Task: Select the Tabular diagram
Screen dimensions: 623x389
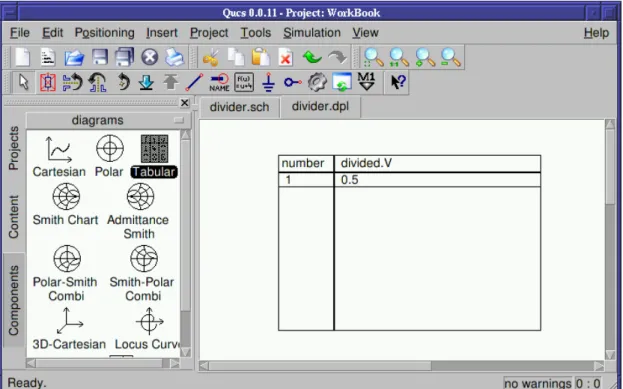Action: point(154,157)
